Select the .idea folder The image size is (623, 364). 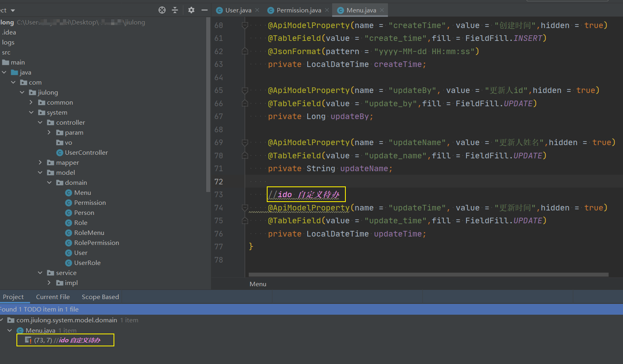8,32
